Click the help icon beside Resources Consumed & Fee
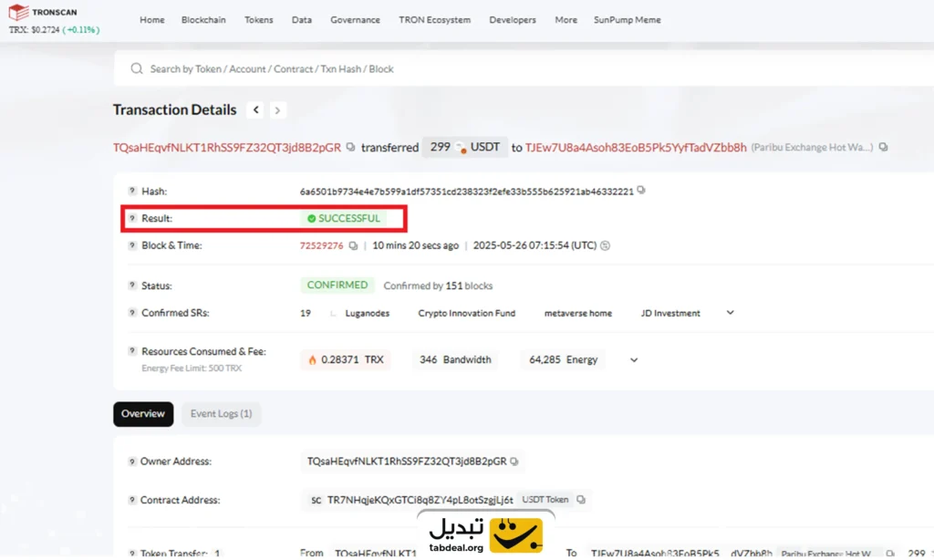Image resolution: width=934 pixels, height=560 pixels. [x=132, y=351]
